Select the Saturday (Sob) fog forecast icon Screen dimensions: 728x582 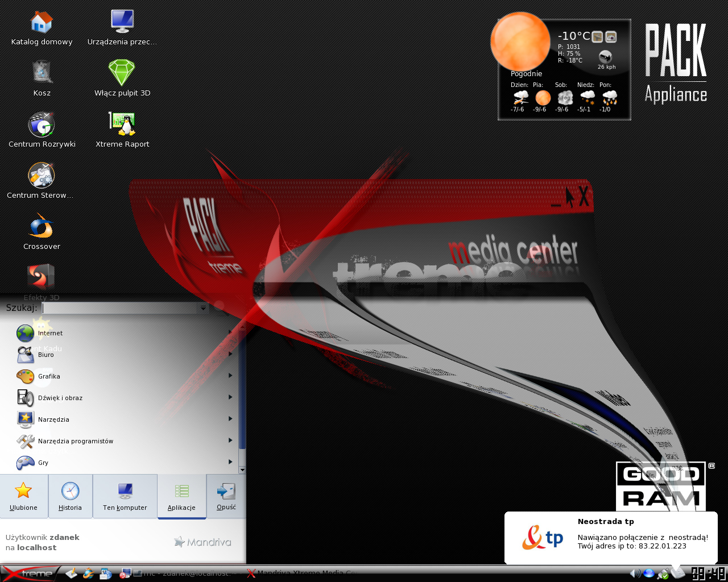click(x=565, y=98)
